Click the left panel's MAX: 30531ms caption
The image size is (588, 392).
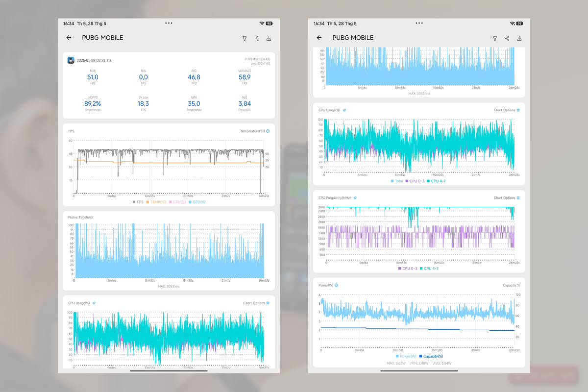pyautogui.click(x=169, y=286)
